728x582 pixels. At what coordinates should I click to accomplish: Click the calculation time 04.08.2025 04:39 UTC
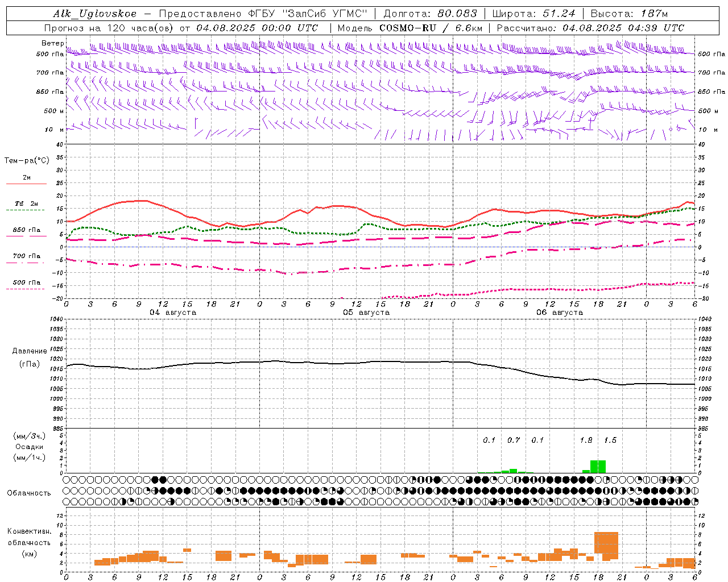(x=623, y=28)
